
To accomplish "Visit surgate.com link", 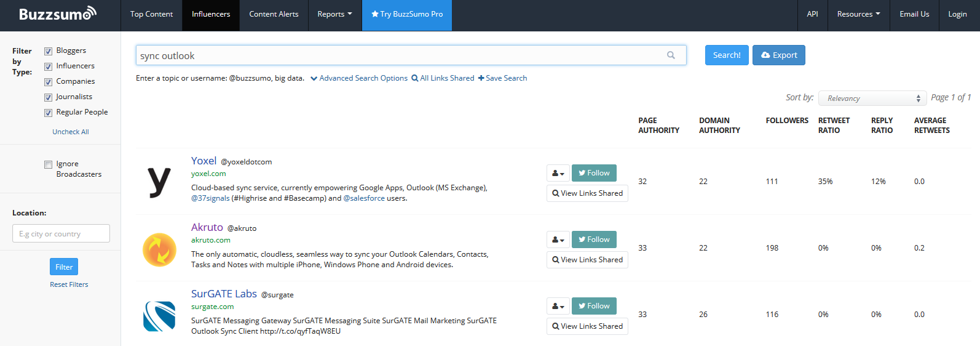I will [213, 307].
